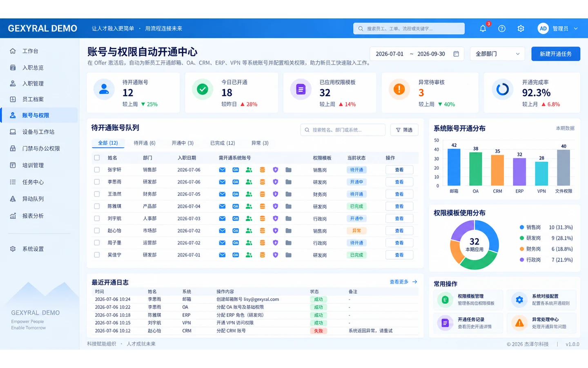This screenshot has height=368, width=588.
Task: Click 查看 button for 周子墨 row
Action: [x=399, y=243]
